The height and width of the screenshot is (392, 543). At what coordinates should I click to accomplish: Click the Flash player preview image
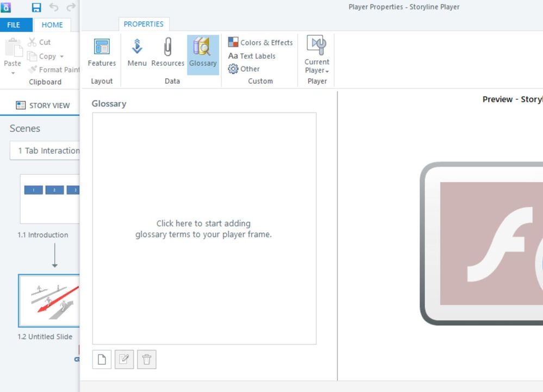click(482, 244)
